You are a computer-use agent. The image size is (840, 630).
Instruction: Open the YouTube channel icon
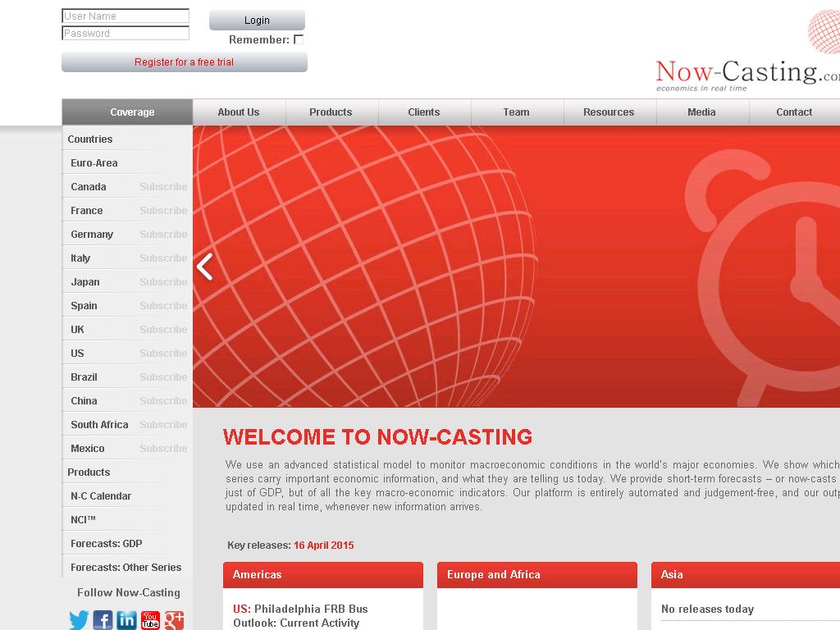point(151,620)
